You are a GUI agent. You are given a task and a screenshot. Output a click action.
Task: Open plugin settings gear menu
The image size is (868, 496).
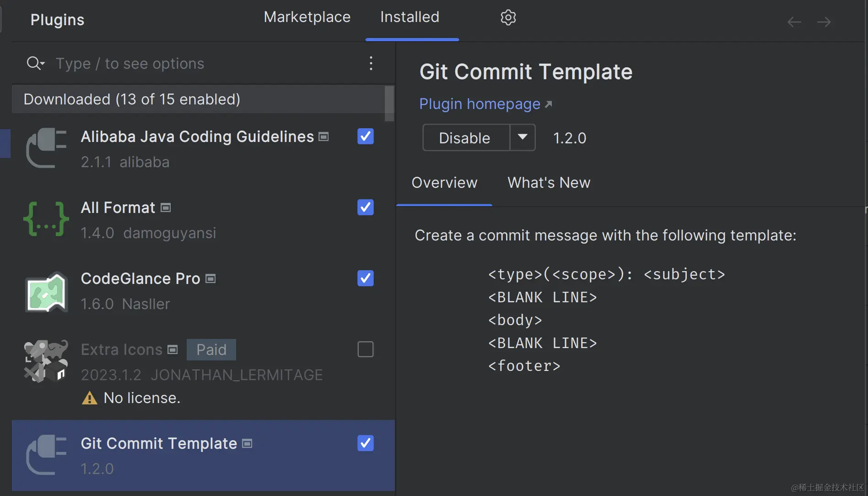(x=508, y=17)
